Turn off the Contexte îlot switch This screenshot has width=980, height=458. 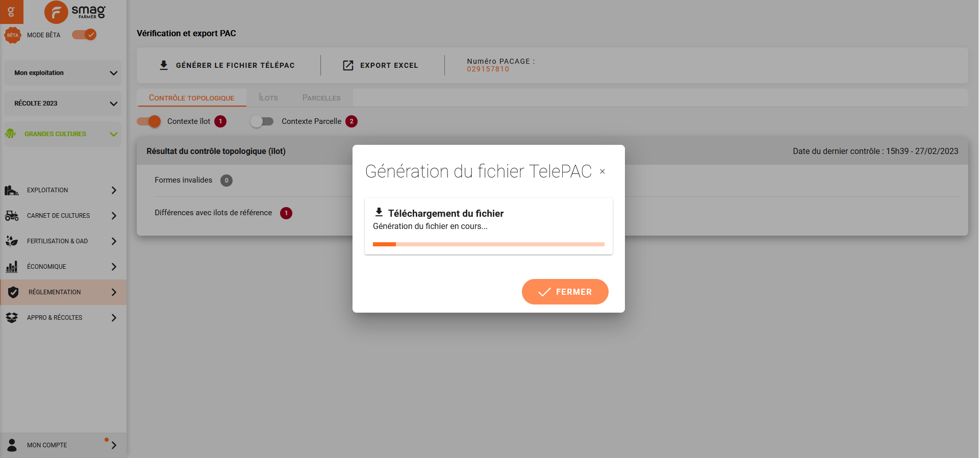(x=148, y=121)
